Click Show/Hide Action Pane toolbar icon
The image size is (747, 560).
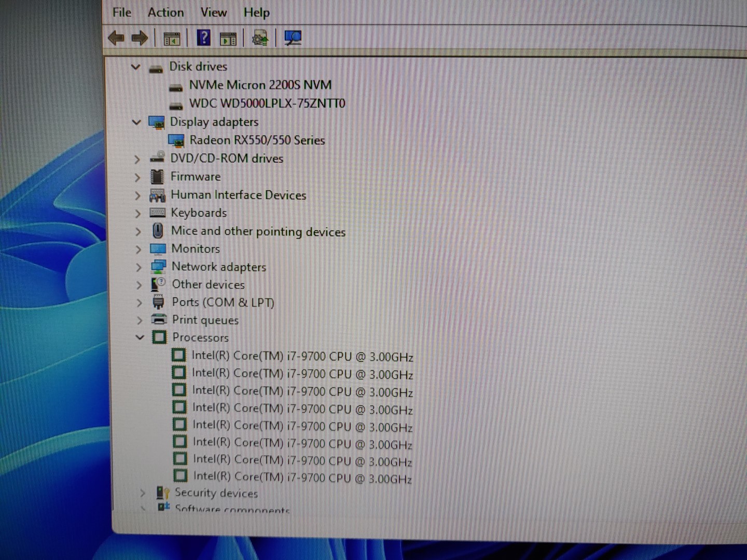pyautogui.click(x=228, y=38)
